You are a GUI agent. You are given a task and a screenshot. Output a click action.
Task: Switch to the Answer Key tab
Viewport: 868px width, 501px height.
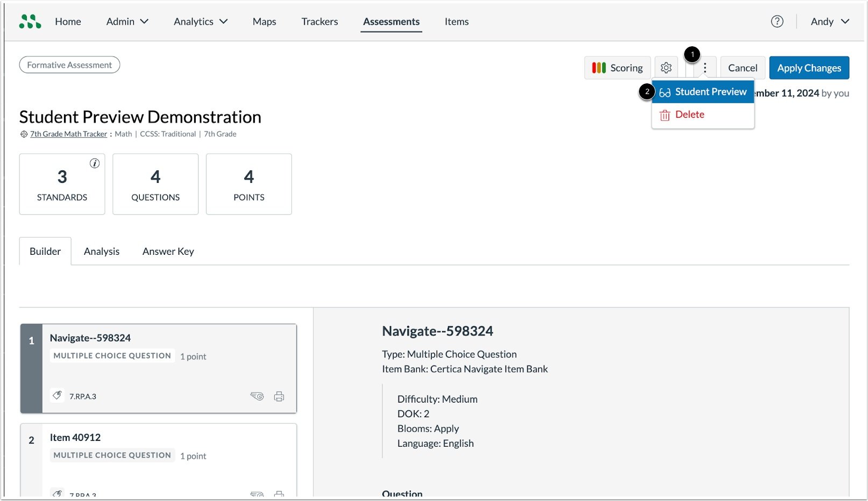[x=168, y=251]
